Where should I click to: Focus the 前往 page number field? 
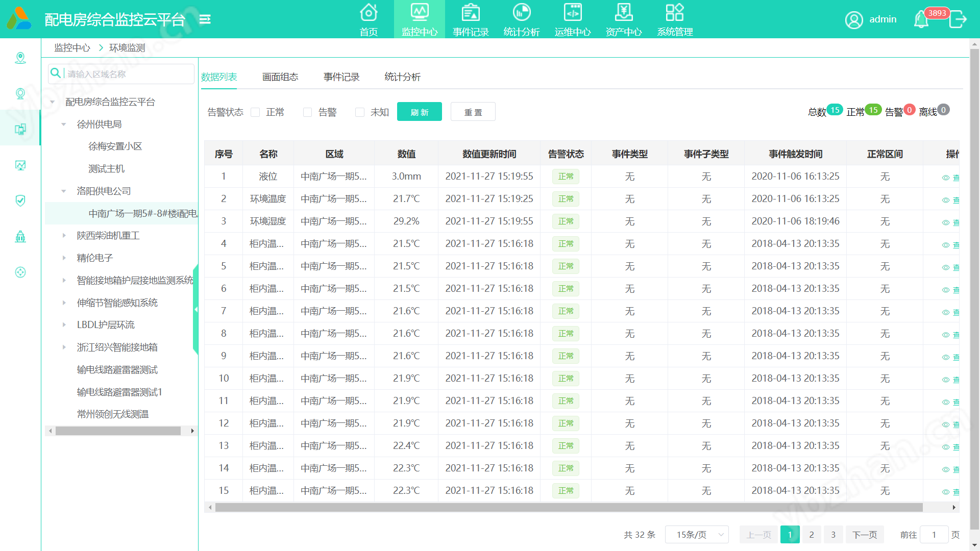click(934, 535)
